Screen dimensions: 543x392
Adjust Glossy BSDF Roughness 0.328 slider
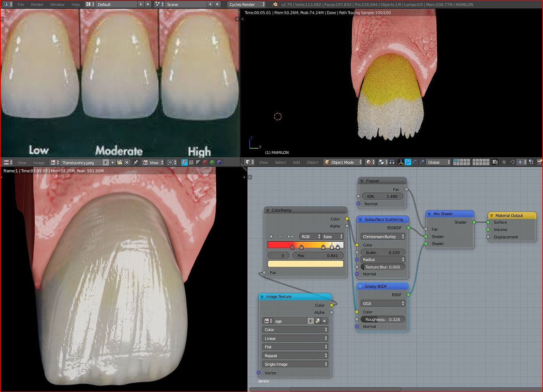[x=382, y=319]
